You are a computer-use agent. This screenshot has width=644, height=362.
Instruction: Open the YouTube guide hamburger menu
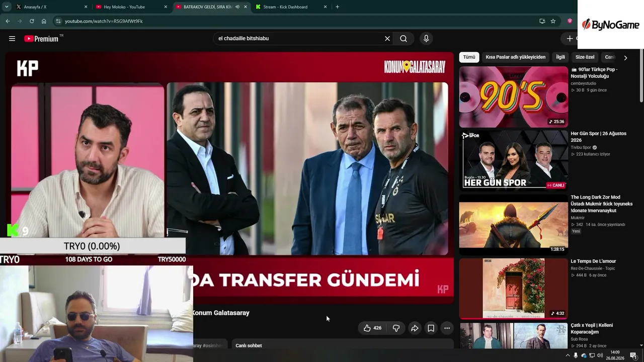click(12, 39)
